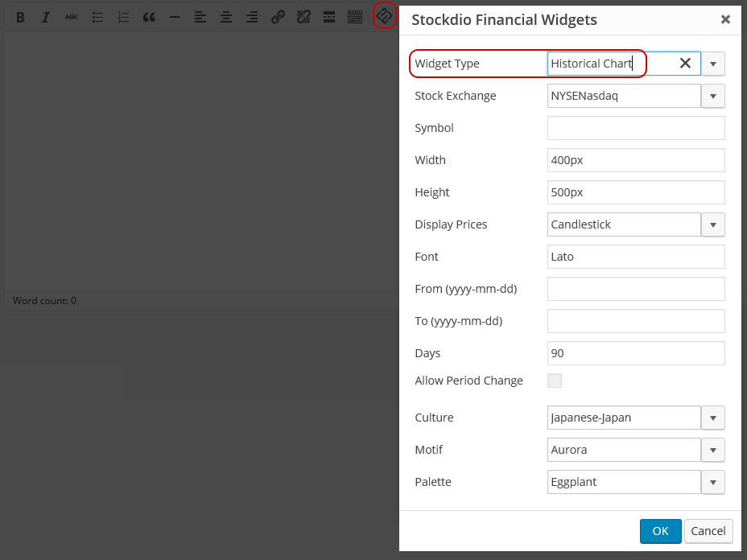Clear the Widget Type selection
747x560 pixels.
click(x=685, y=64)
